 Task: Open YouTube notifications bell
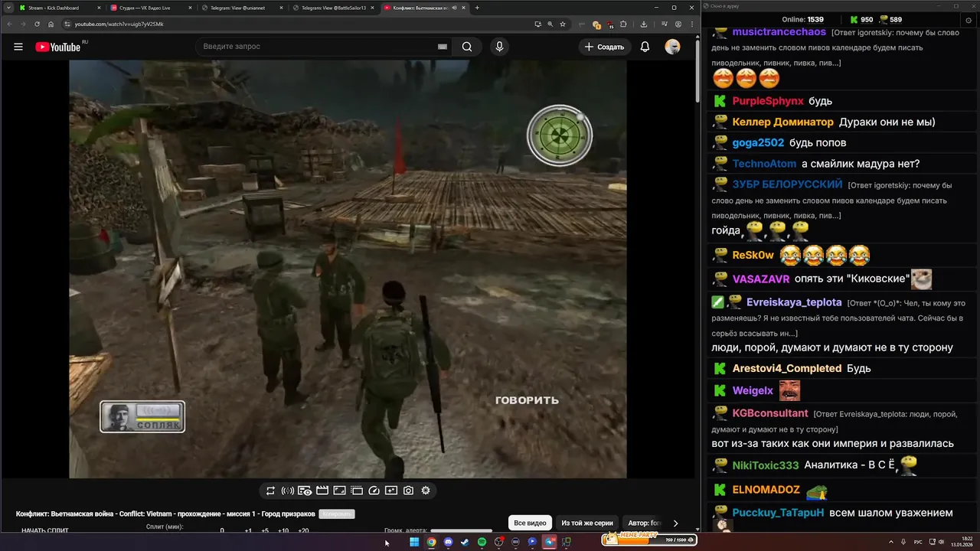pyautogui.click(x=645, y=47)
